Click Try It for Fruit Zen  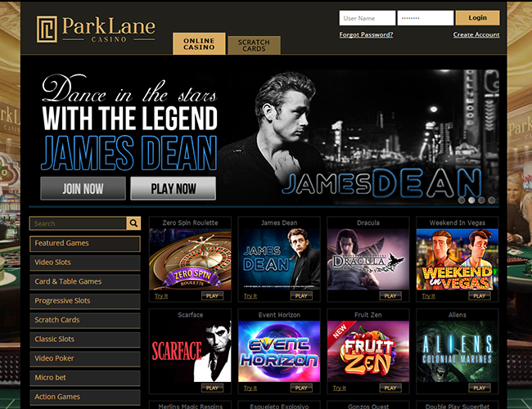click(x=340, y=388)
